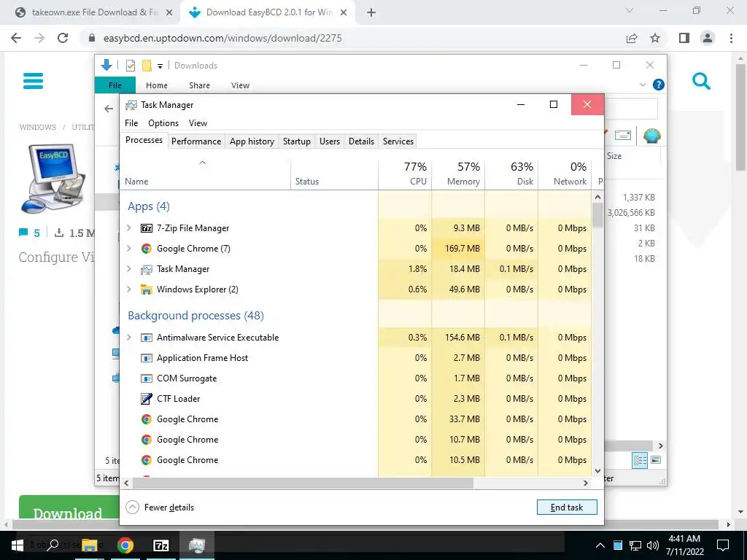The height and width of the screenshot is (560, 747).
Task: Open Task Manager View menu
Action: [198, 123]
